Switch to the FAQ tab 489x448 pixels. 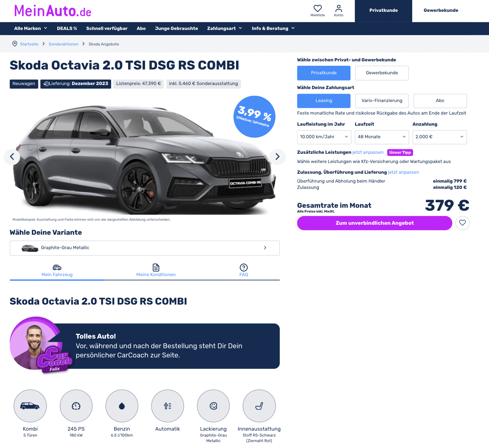(244, 271)
